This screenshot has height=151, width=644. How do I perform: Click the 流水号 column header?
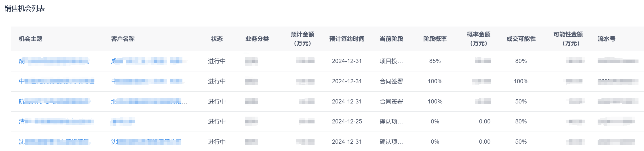pos(607,39)
